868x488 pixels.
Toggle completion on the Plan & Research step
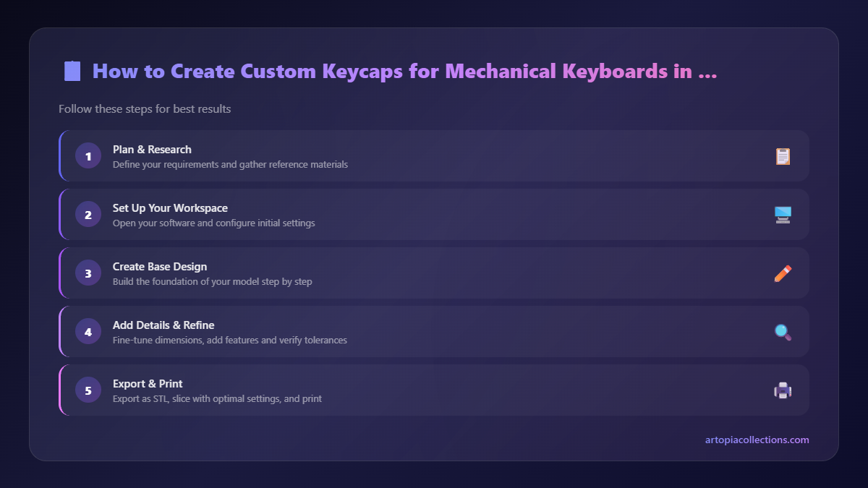click(434, 155)
